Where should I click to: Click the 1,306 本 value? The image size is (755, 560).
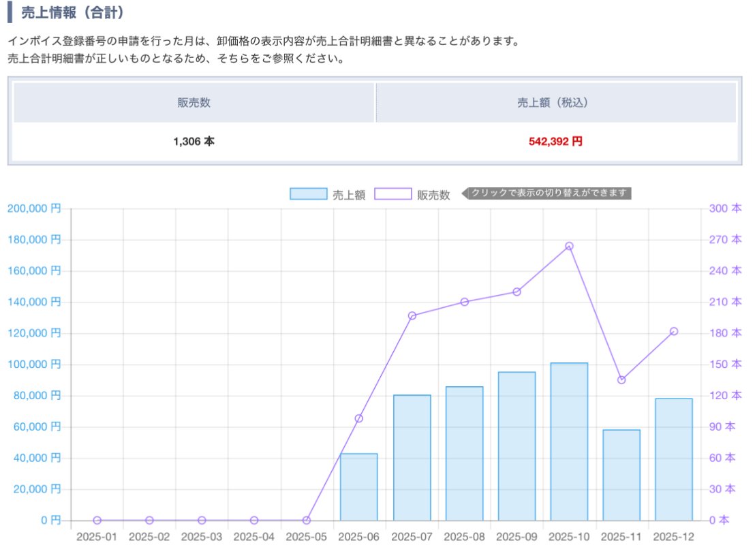pyautogui.click(x=194, y=142)
